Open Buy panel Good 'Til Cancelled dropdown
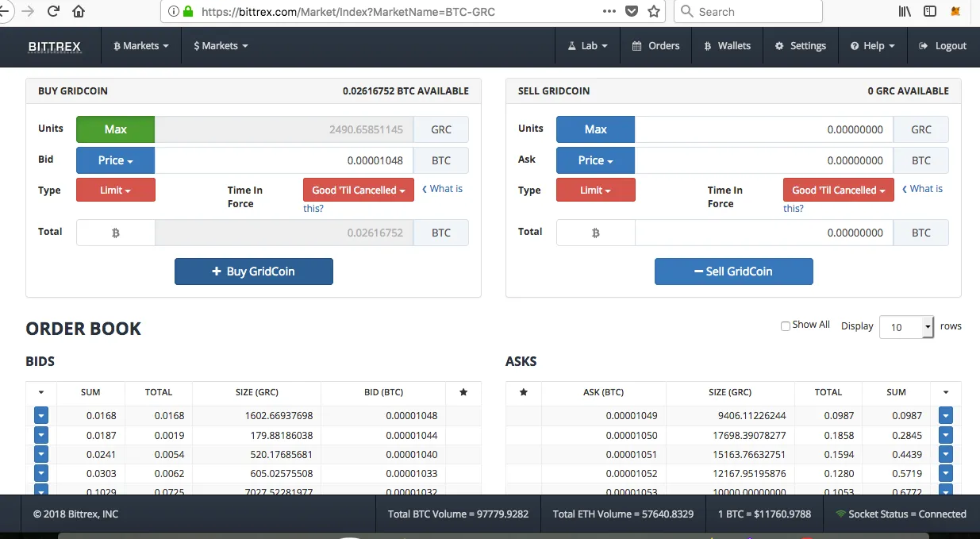The width and height of the screenshot is (980, 539). [359, 190]
